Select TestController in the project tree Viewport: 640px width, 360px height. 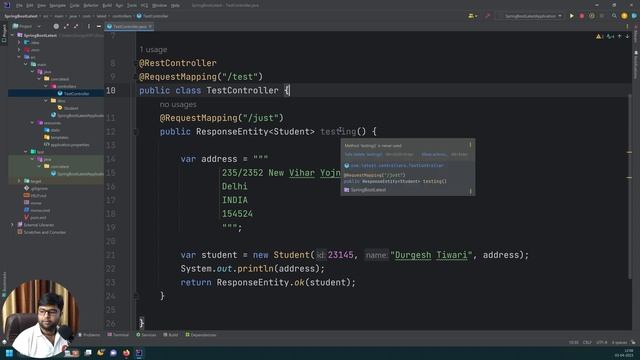[76, 93]
